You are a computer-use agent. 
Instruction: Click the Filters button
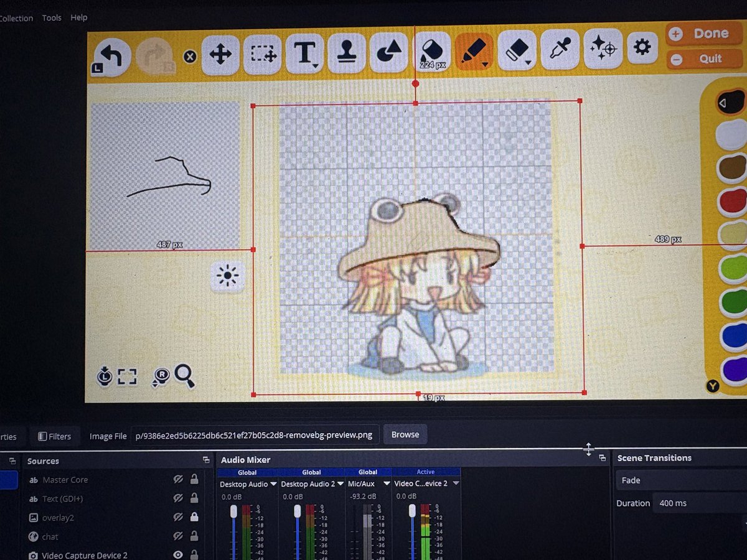tap(54, 436)
